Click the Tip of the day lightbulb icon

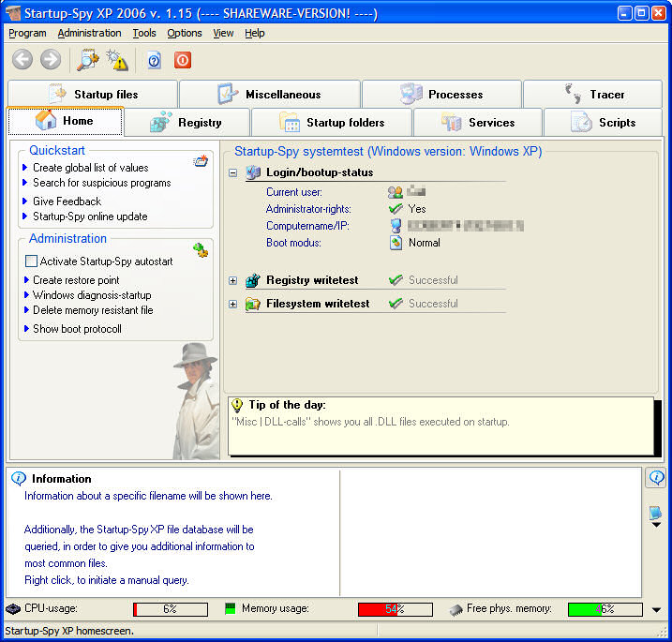click(x=237, y=405)
